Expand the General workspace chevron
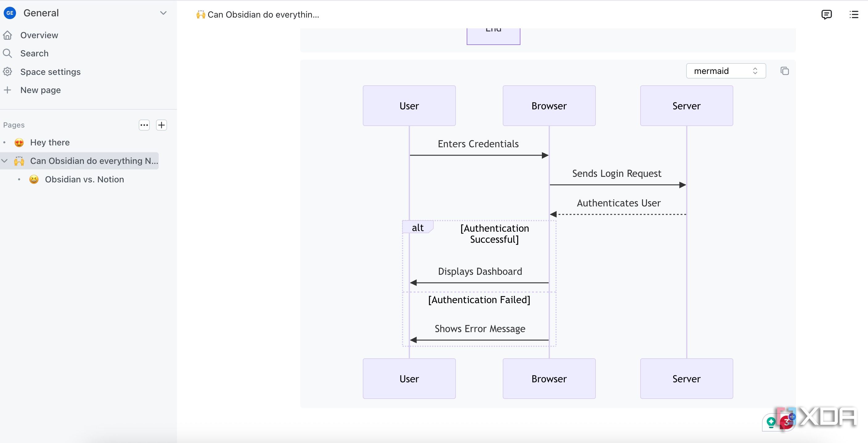The image size is (868, 443). 163,13
